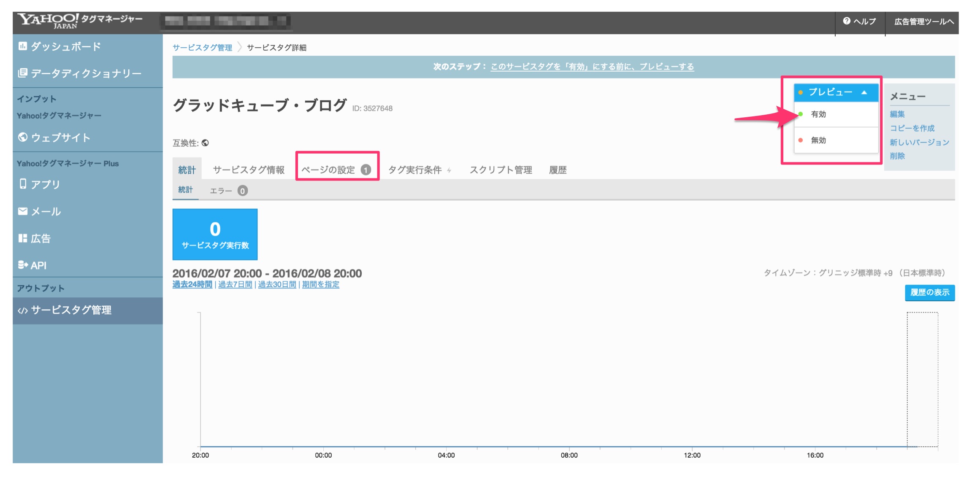This screenshot has height=480, width=980.
Task: Switch to 履歴 tab
Action: [x=558, y=170]
